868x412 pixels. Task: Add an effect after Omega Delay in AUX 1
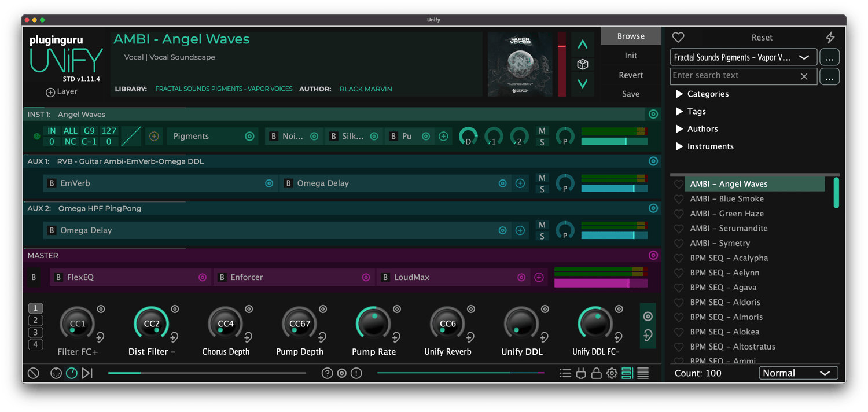point(520,183)
